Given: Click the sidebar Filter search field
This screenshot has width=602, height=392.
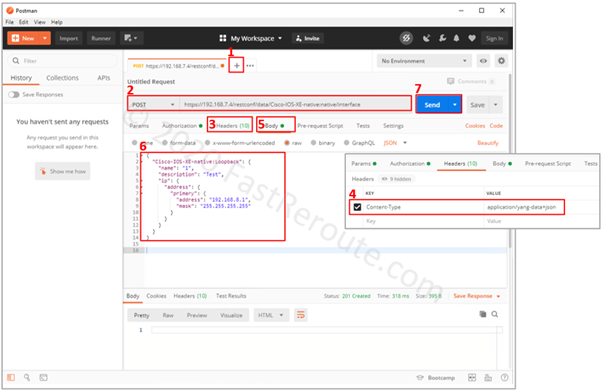Looking at the screenshot, I should click(x=63, y=61).
